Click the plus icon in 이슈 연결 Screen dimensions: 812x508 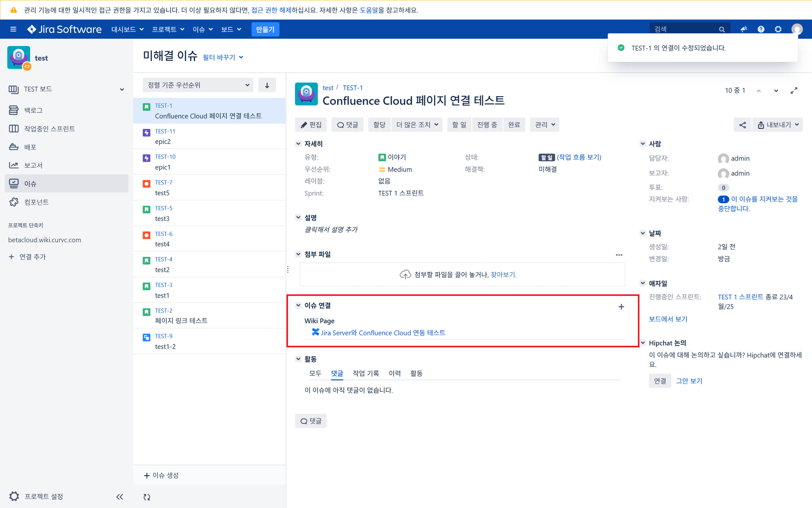point(621,307)
